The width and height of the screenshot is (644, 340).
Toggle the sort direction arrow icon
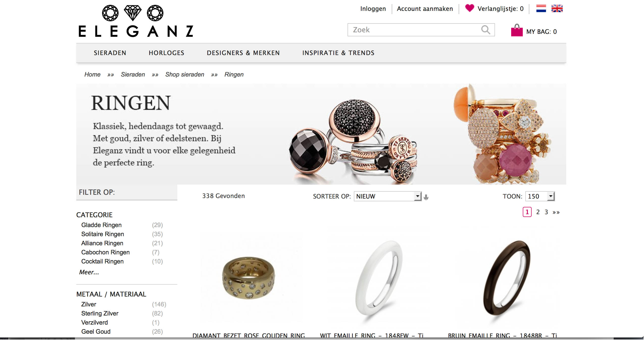pos(426,197)
